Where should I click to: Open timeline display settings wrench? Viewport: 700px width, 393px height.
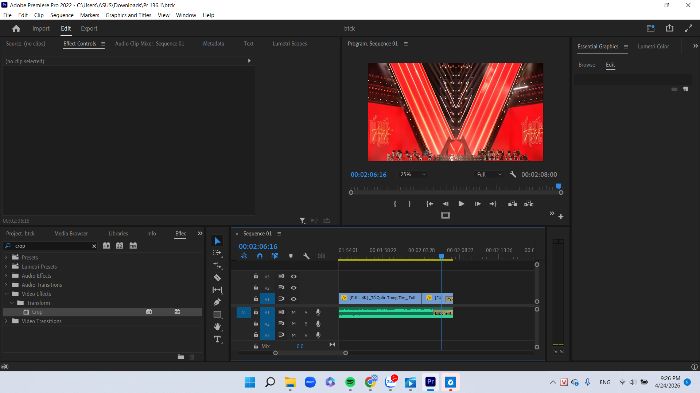pyautogui.click(x=306, y=256)
